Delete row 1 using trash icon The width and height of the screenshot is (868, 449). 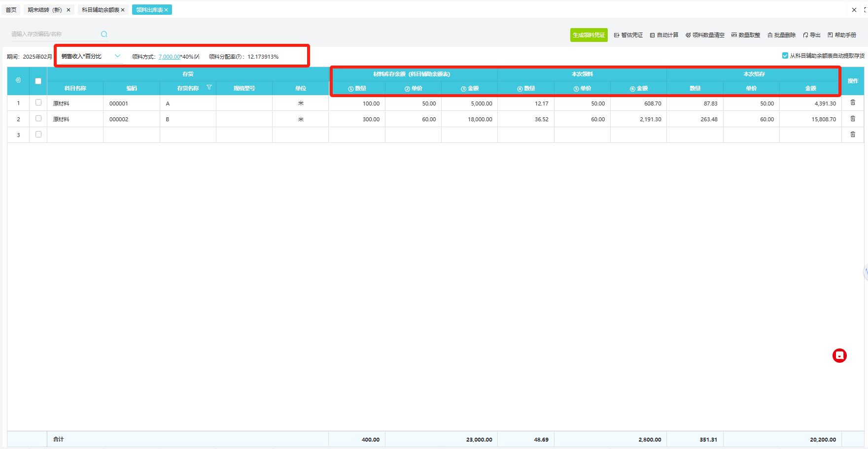point(853,103)
